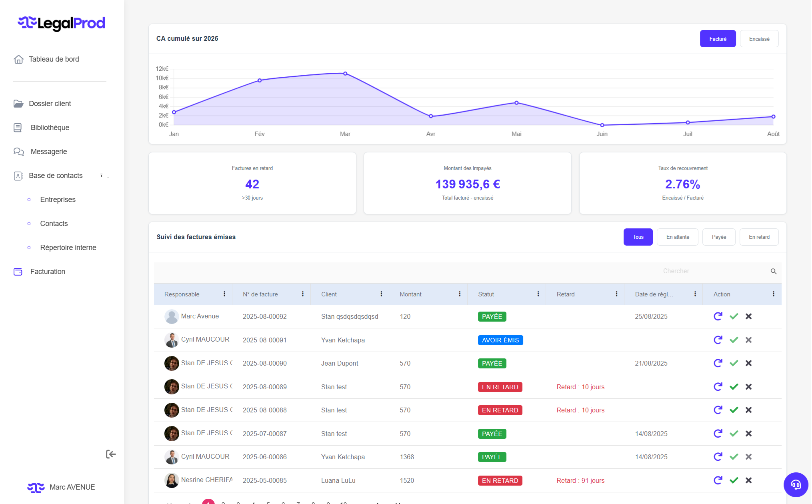
Task: Open Statut column options menu
Action: click(538, 294)
